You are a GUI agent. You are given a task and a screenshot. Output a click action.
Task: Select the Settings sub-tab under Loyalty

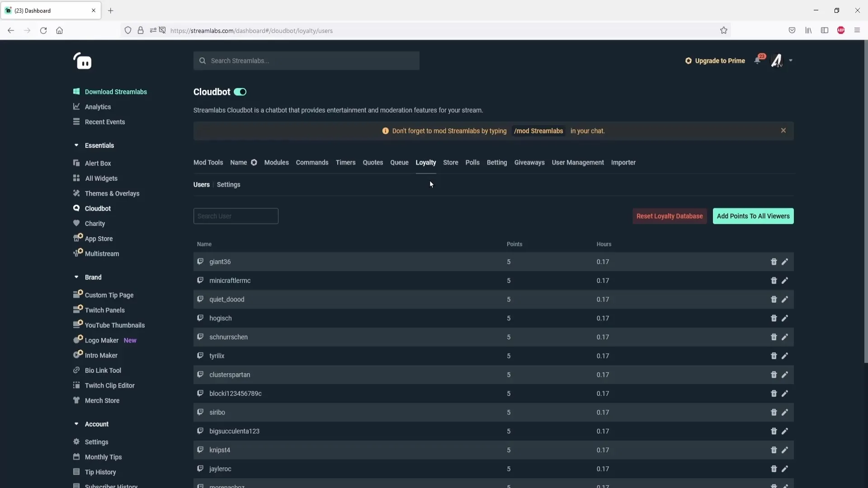228,184
